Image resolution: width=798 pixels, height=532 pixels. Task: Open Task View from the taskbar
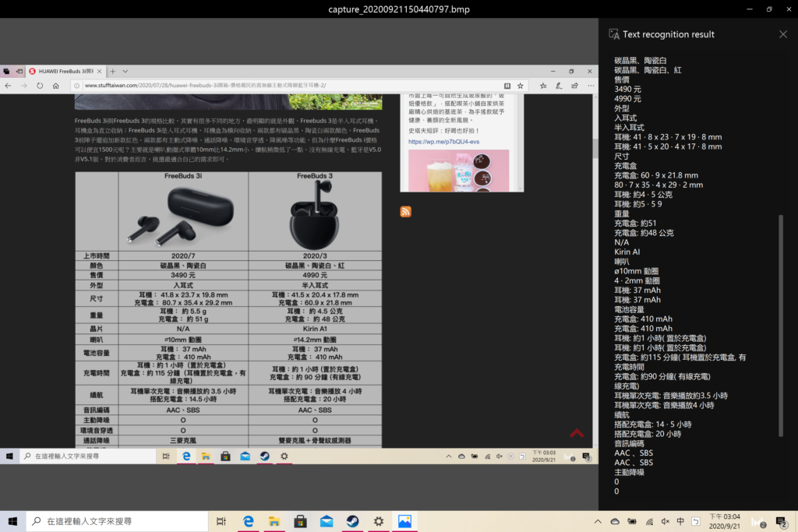(x=221, y=521)
